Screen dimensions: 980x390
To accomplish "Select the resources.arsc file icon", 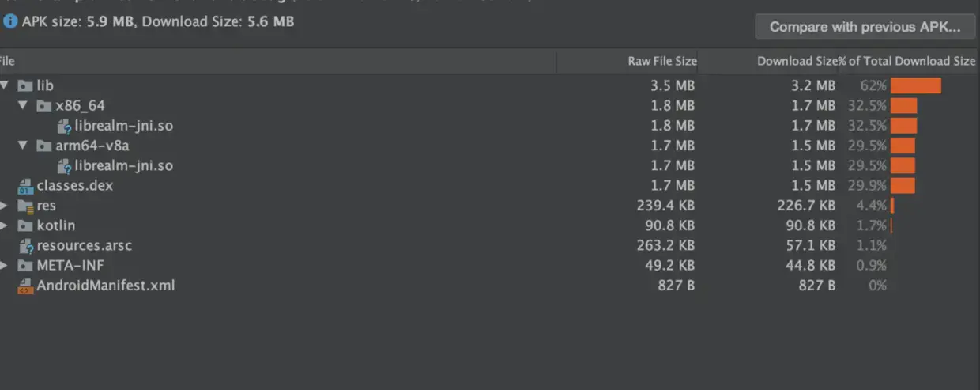I will [25, 246].
